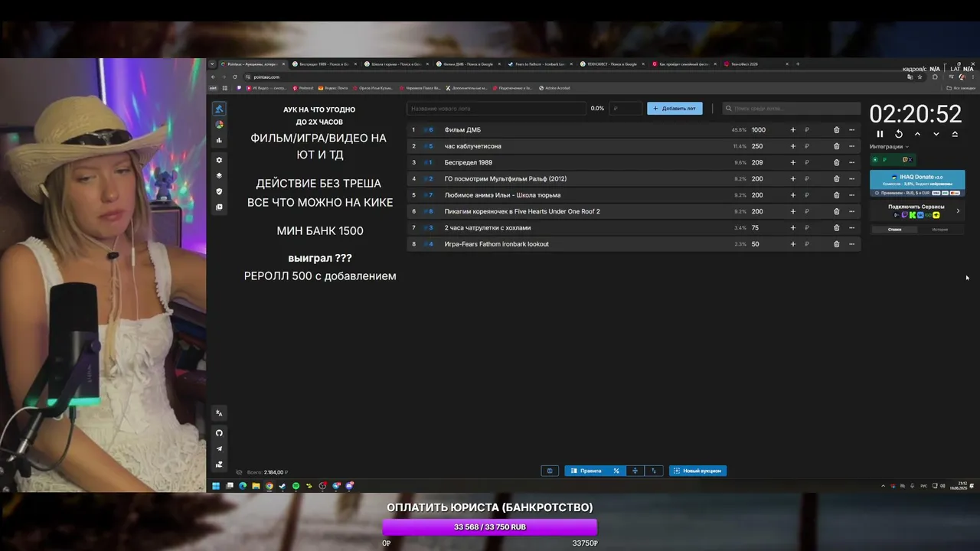Switch to the Ставки tab

894,230
